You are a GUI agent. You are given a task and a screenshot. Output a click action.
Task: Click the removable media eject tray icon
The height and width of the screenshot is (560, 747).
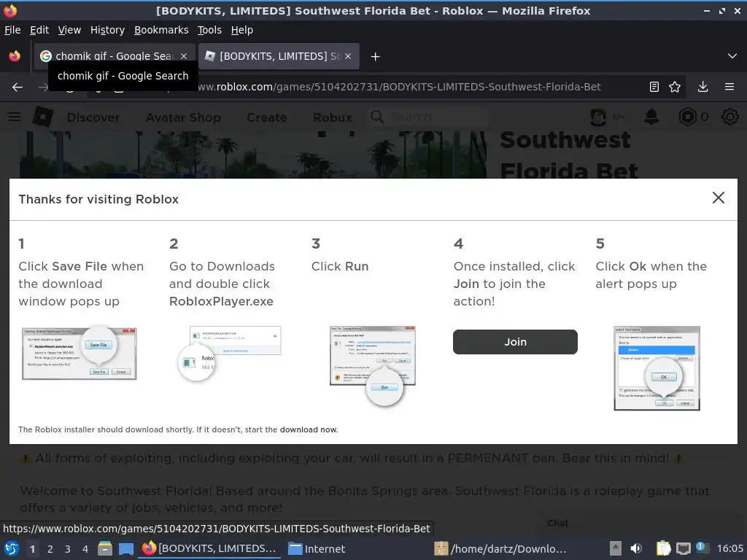[616, 548]
